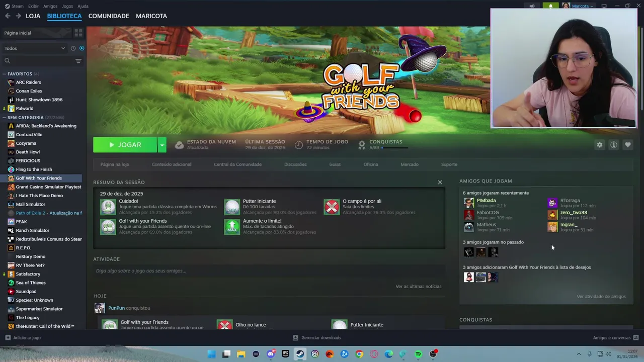The height and width of the screenshot is (362, 644).
Task: Collapse the FAVORITOS category
Action: pos(5,74)
